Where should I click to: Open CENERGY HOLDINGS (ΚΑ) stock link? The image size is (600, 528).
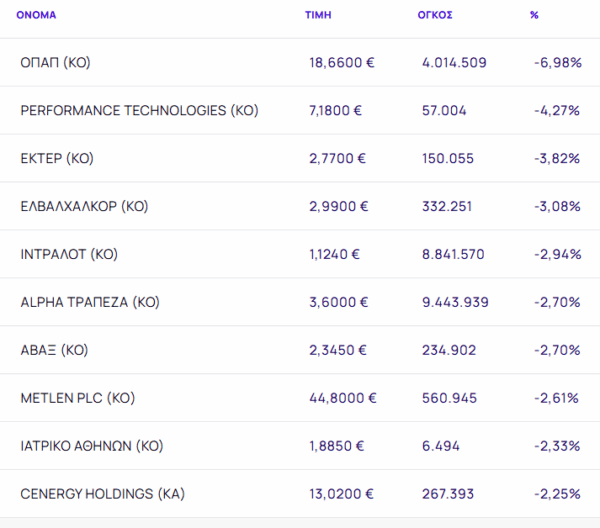point(102,494)
